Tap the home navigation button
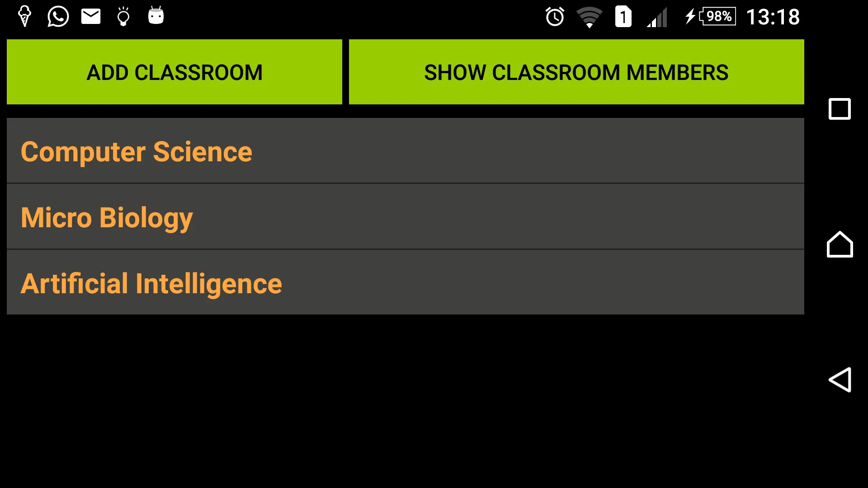The width and height of the screenshot is (868, 488). click(x=840, y=245)
